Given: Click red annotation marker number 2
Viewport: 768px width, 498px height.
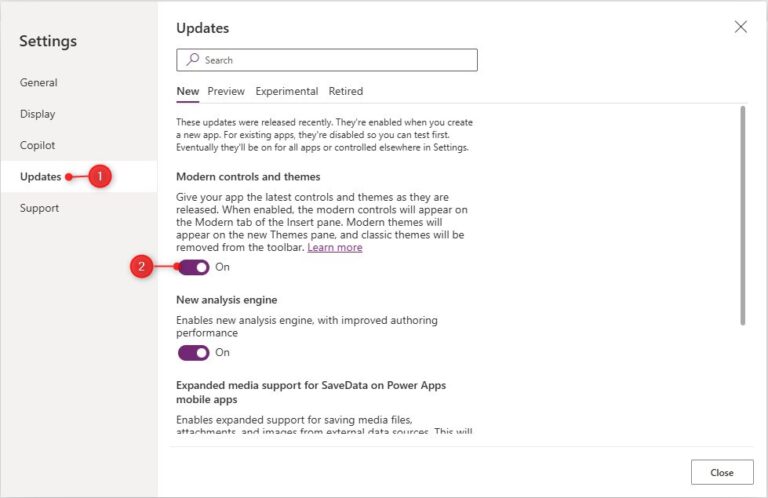Looking at the screenshot, I should coord(142,267).
